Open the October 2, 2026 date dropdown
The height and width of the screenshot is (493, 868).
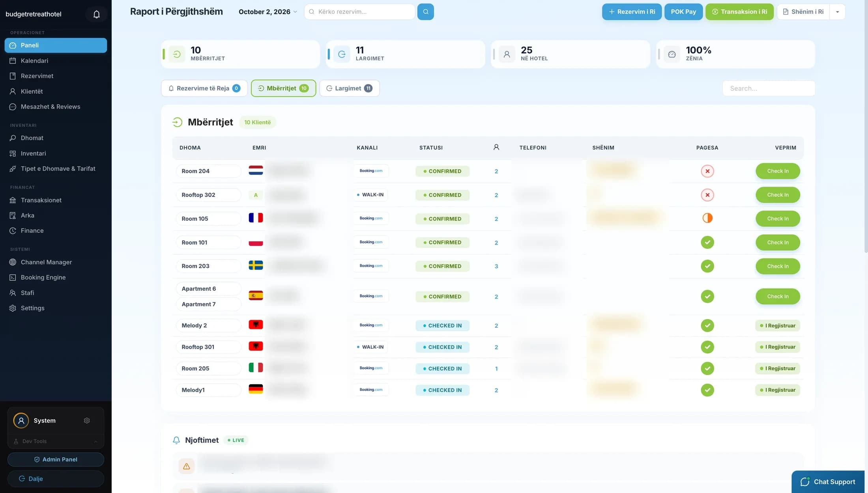pyautogui.click(x=268, y=12)
